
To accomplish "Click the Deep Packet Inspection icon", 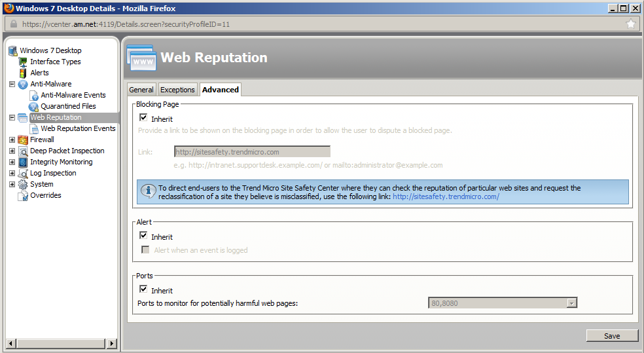I will [x=23, y=151].
